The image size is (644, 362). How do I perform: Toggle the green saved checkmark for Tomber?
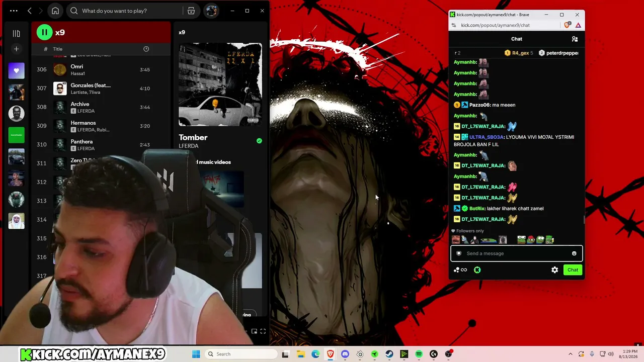(x=259, y=141)
